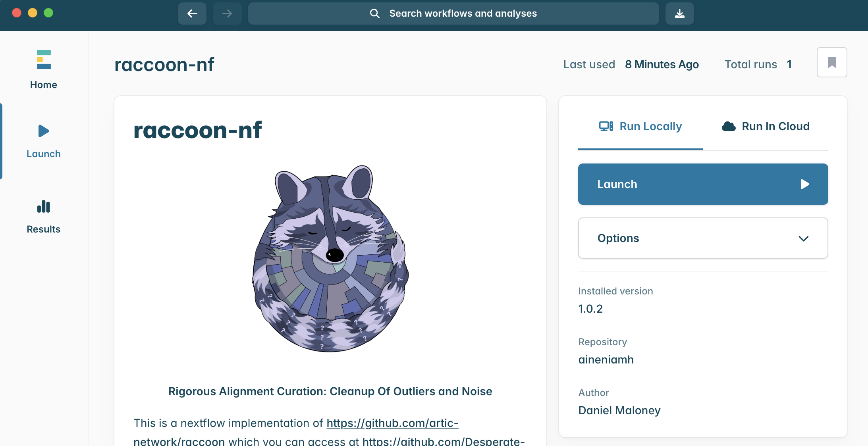This screenshot has height=446, width=868.
Task: Launch the raccoon-nf workflow
Action: (703, 184)
